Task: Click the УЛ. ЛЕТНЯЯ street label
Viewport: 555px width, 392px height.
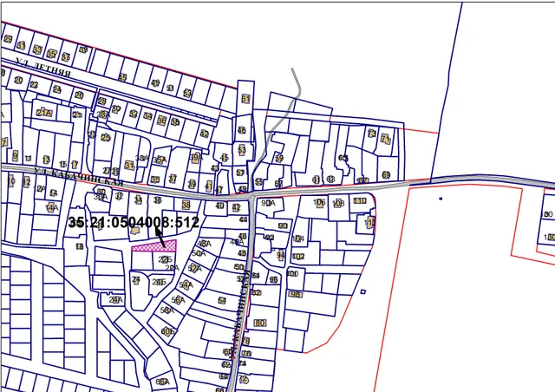Action: coord(43,69)
